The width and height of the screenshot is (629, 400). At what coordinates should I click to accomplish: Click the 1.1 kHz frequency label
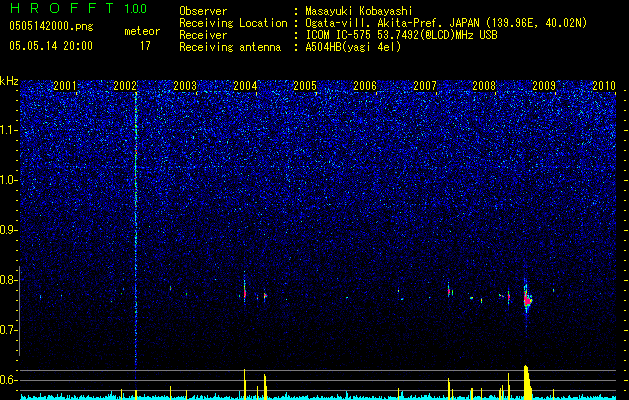tap(8, 130)
